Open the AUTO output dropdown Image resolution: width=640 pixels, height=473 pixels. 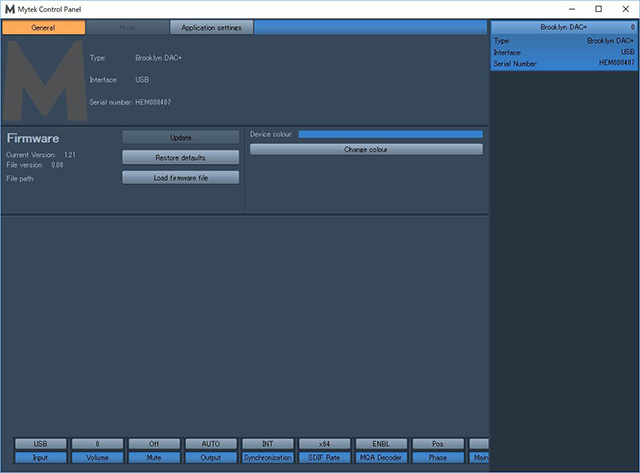pyautogui.click(x=211, y=443)
